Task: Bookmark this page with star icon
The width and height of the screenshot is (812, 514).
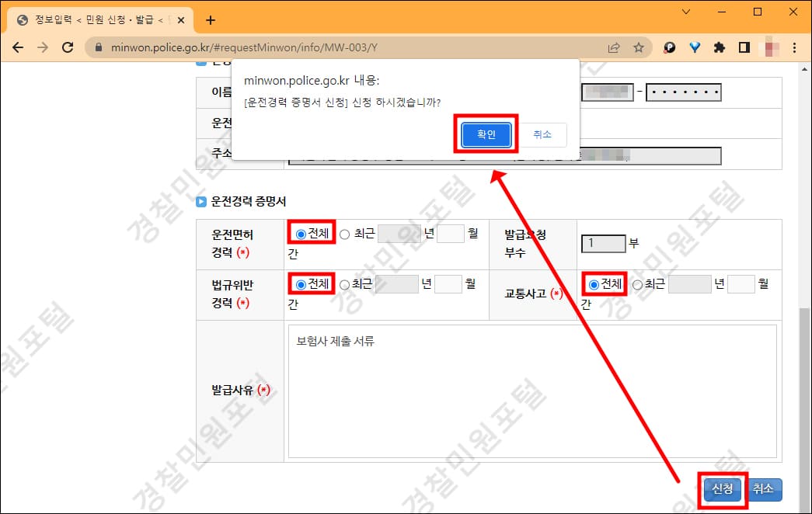Action: click(x=639, y=47)
